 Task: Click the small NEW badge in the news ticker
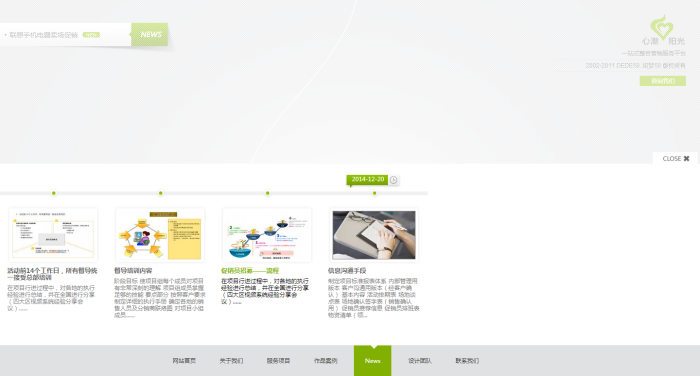[x=91, y=35]
